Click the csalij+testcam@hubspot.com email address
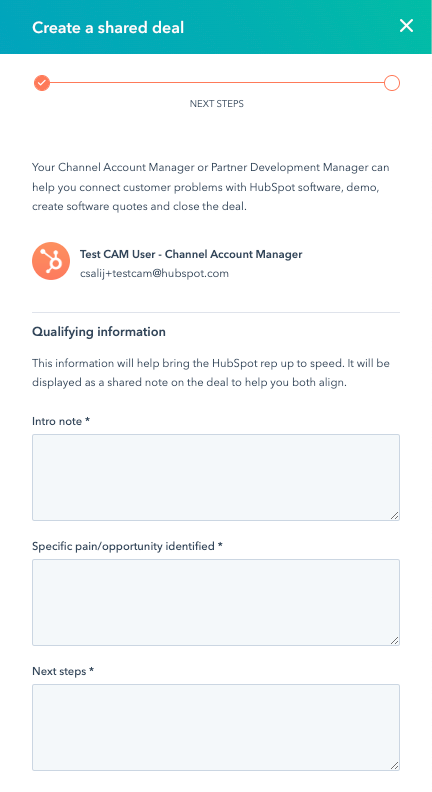 154,273
